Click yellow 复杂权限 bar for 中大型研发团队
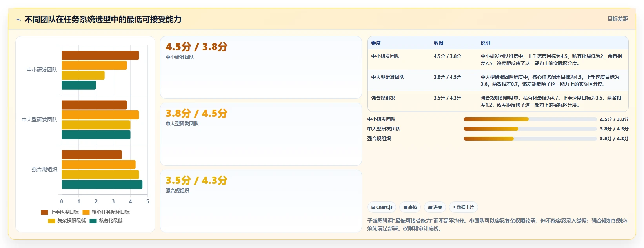 click(96, 125)
